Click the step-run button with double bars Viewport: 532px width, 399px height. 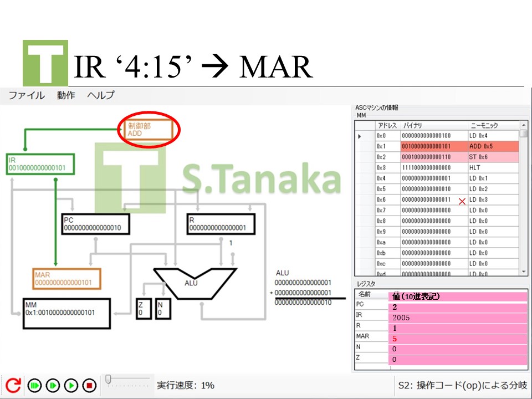[53, 386]
